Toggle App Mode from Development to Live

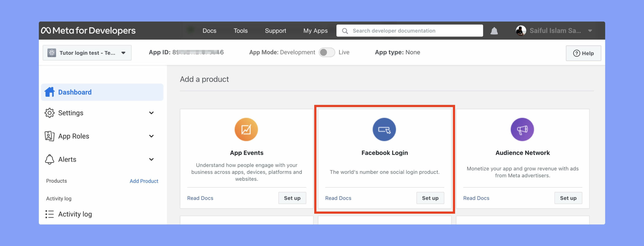(x=327, y=52)
